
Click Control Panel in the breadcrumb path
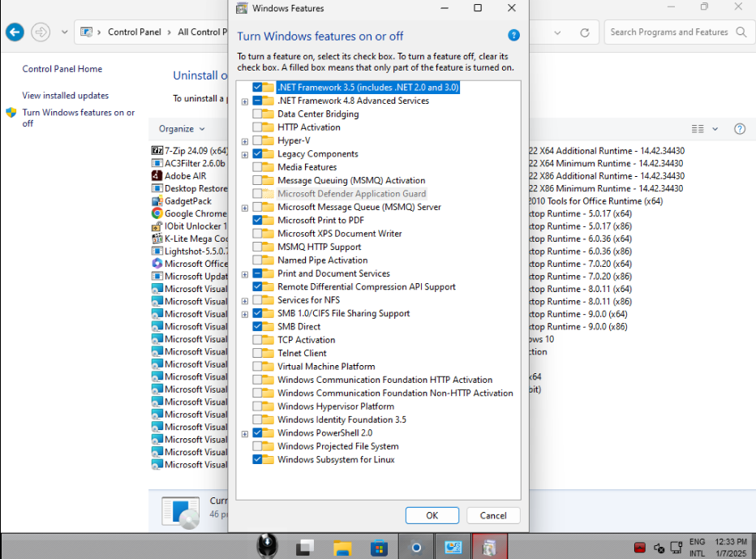[x=135, y=32]
